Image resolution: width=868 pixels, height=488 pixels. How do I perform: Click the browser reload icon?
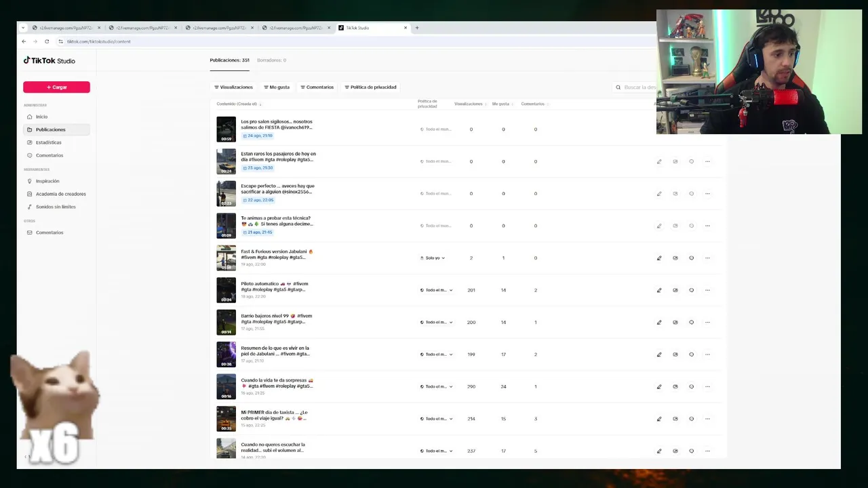point(47,41)
